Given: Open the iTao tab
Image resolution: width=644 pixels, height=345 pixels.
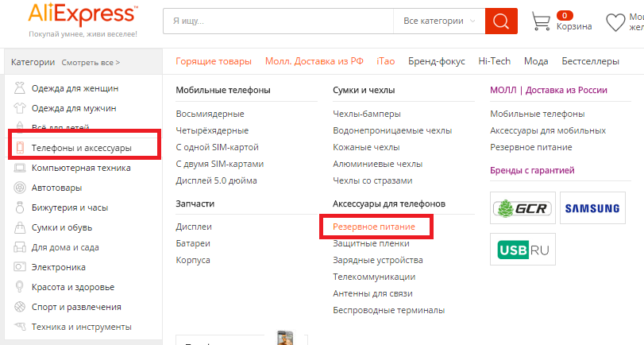Looking at the screenshot, I should click(386, 61).
